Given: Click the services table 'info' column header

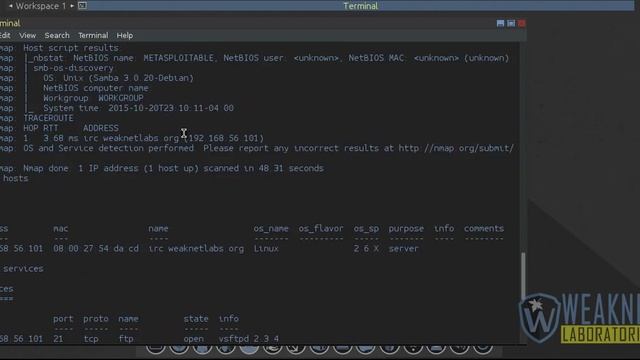Looking at the screenshot, I should pos(229,319).
